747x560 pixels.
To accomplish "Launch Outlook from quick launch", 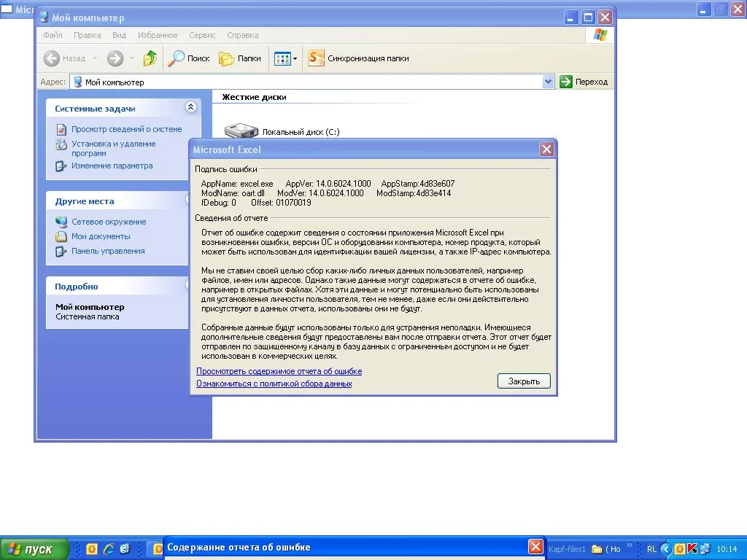I will click(x=91, y=549).
